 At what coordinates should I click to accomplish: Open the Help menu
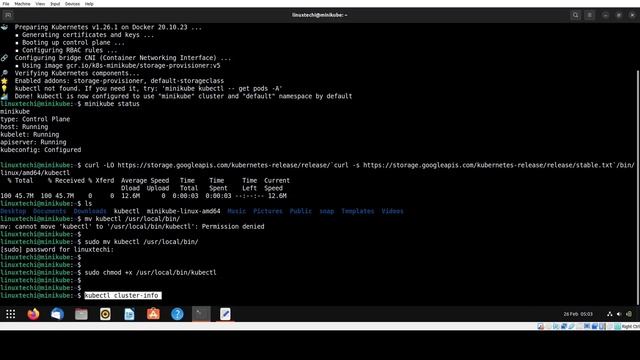click(x=89, y=4)
